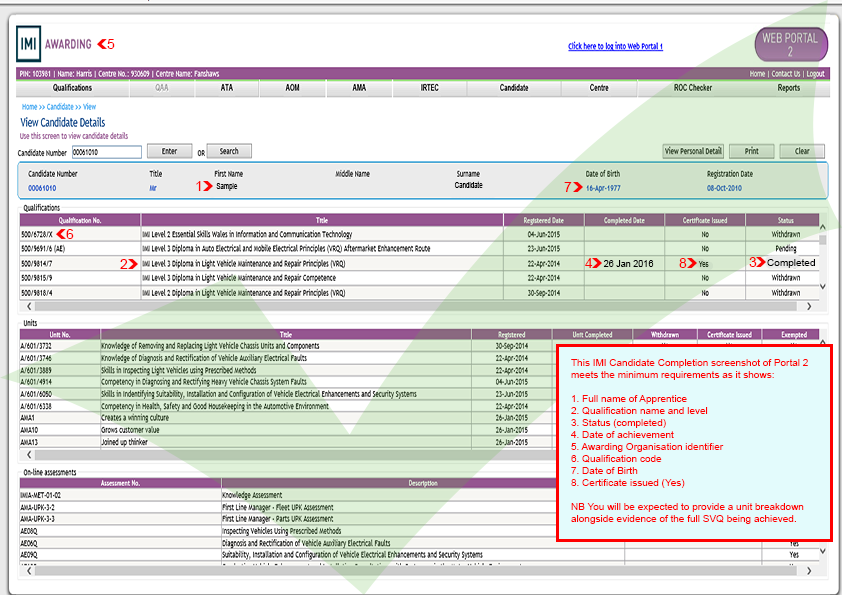
Task: Follow the log into Web Portal 1 link
Action: [x=615, y=46]
